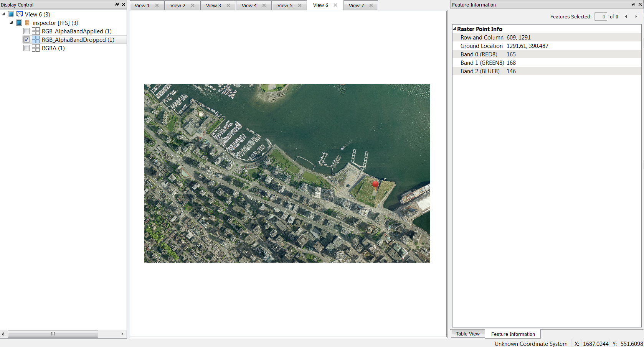
Task: Click the Features Selected number field
Action: point(601,16)
